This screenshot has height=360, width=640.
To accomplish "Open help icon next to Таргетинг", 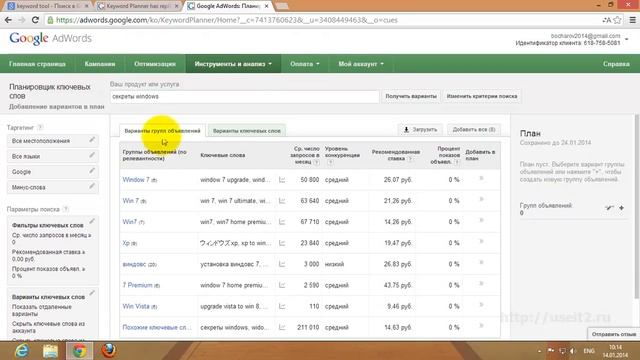I will coord(40,127).
